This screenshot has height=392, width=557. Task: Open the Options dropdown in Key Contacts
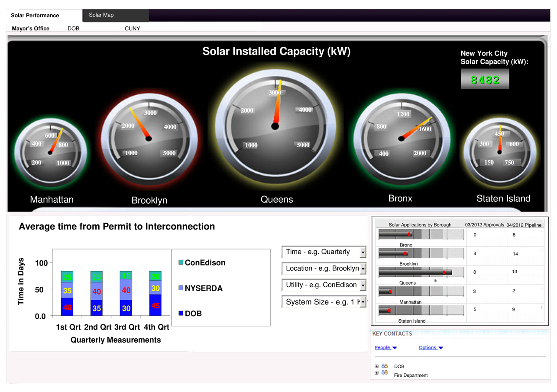coord(430,347)
